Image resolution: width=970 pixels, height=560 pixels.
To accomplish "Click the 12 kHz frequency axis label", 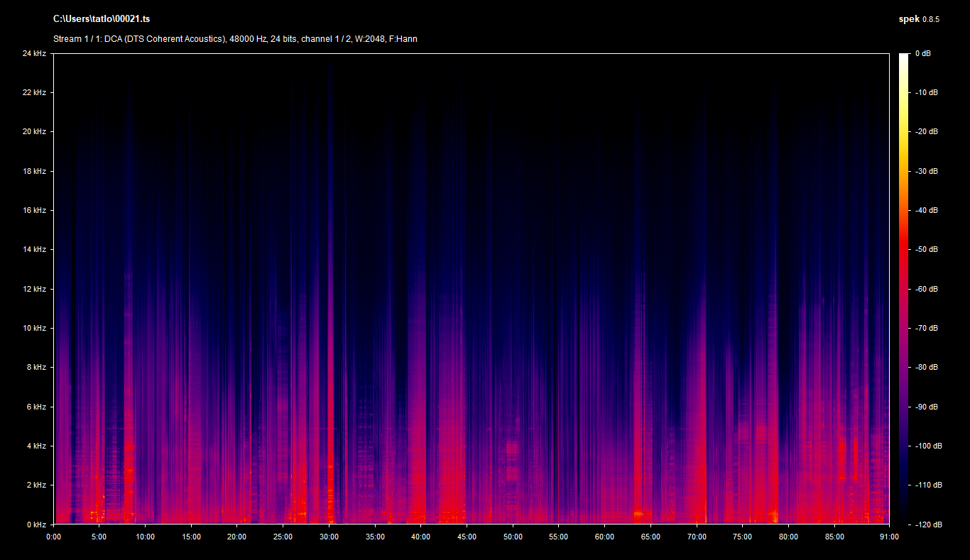I will tap(34, 289).
